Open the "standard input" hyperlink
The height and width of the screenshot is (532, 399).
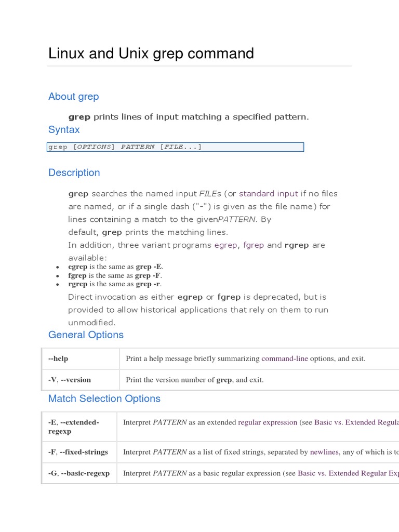pyautogui.click(x=268, y=194)
